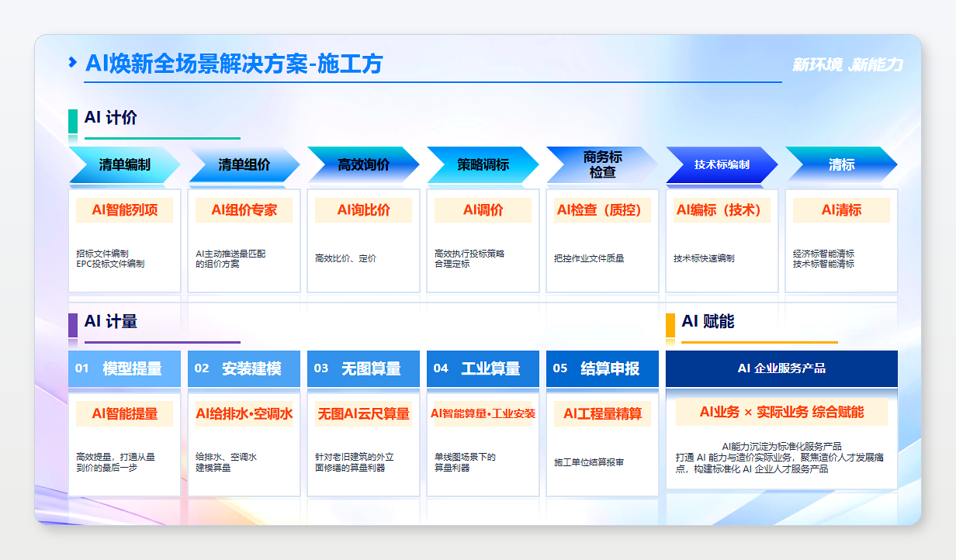Click the 策略调标 arrow step
The width and height of the screenshot is (956, 560).
[483, 164]
